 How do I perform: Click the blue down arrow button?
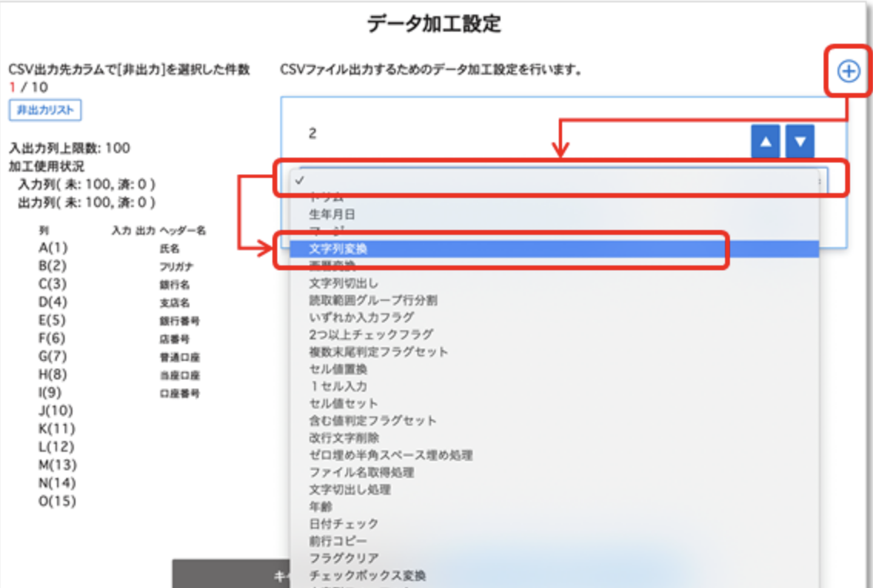800,142
